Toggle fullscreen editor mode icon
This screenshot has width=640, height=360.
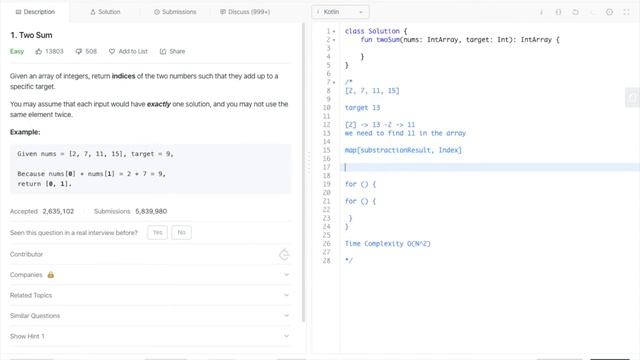(627, 12)
